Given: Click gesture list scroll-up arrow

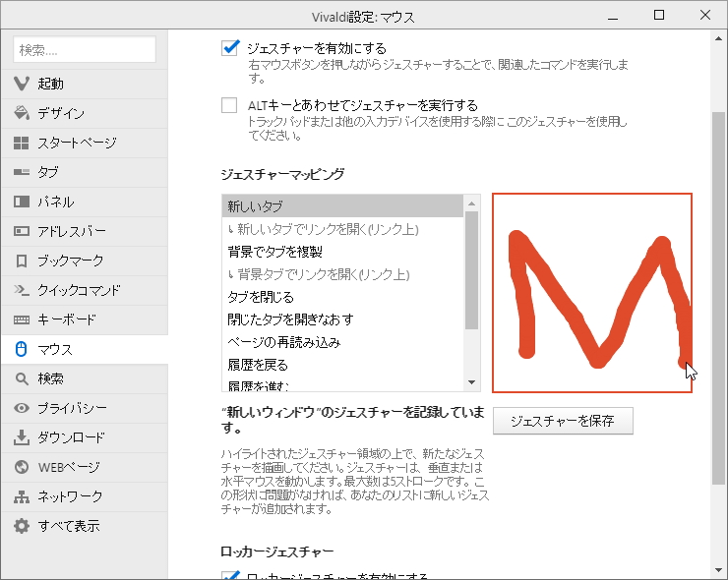Looking at the screenshot, I should click(x=471, y=203).
